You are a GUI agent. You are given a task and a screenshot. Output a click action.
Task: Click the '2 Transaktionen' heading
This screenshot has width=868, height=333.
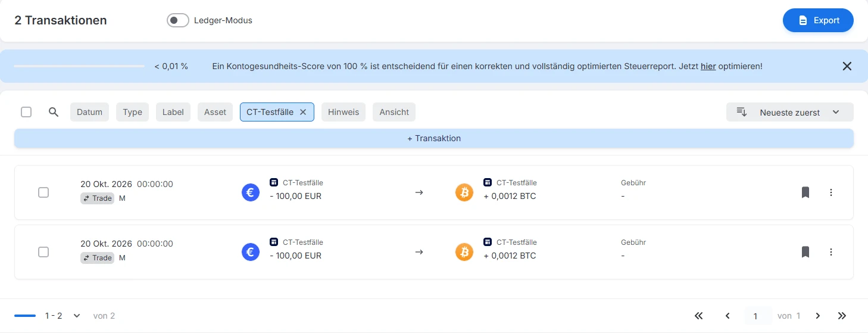(x=61, y=20)
